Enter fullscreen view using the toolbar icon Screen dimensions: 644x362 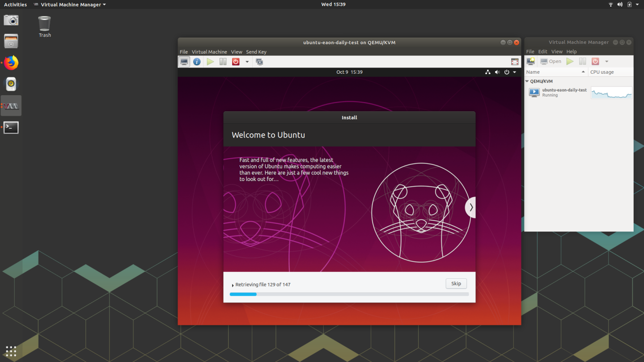click(515, 61)
